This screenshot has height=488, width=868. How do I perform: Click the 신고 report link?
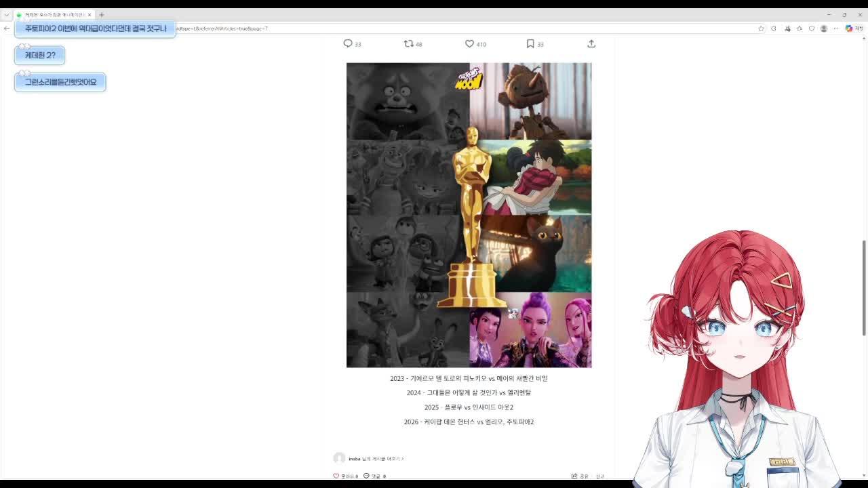pos(599,476)
